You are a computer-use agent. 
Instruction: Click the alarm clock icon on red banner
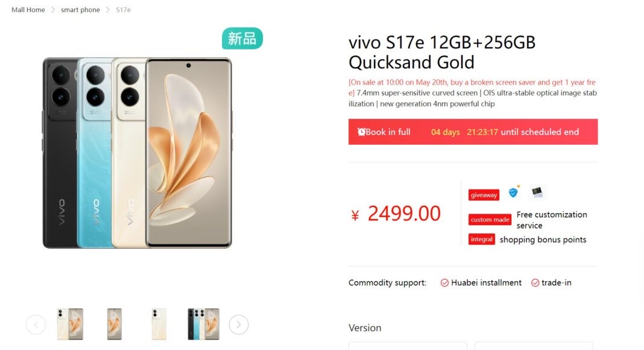click(x=361, y=132)
